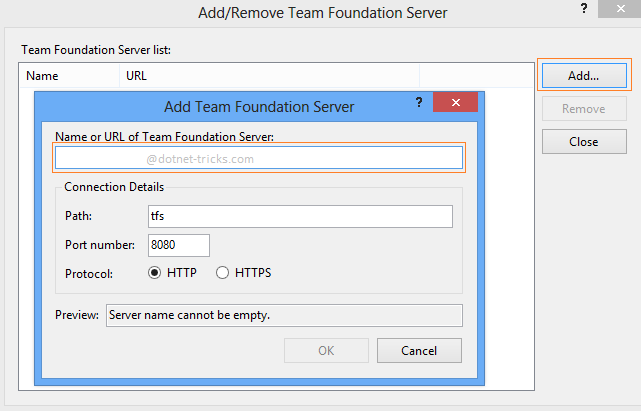Screen dimensions: 641x411
Task: Click the Name or URL server input field
Action: point(259,158)
